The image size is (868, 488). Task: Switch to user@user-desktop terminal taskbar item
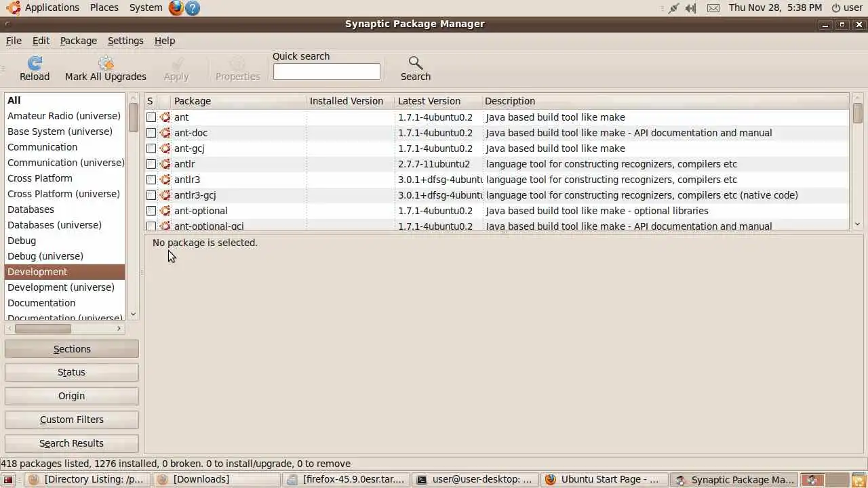(x=475, y=480)
